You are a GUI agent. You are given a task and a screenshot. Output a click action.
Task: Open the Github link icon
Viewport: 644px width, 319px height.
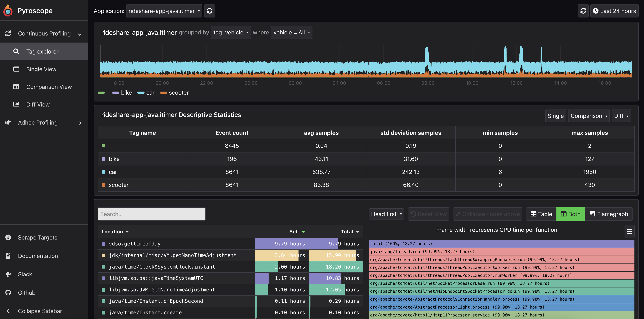[8, 293]
